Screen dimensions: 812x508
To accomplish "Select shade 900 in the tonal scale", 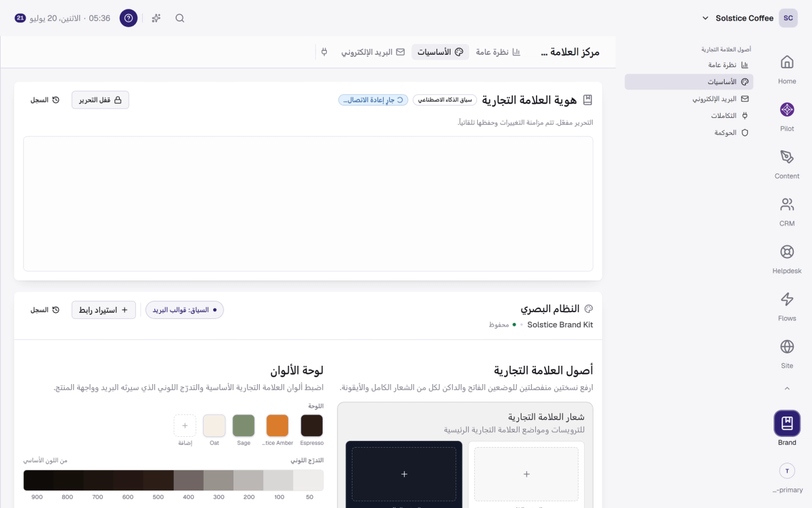I will tap(39, 480).
